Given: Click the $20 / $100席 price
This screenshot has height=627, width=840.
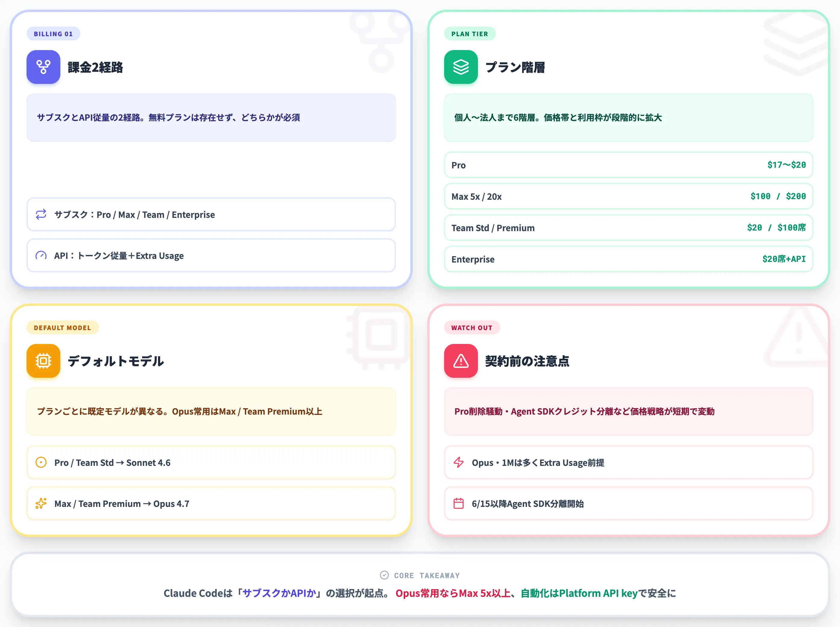Looking at the screenshot, I should click(x=776, y=227).
